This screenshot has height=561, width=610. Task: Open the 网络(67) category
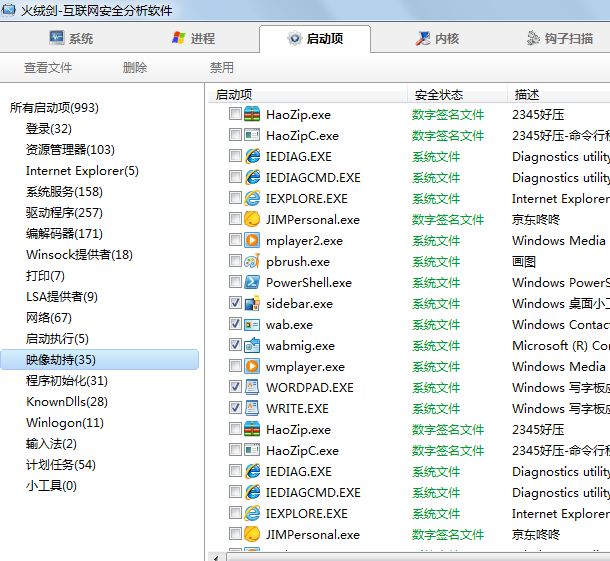point(49,317)
